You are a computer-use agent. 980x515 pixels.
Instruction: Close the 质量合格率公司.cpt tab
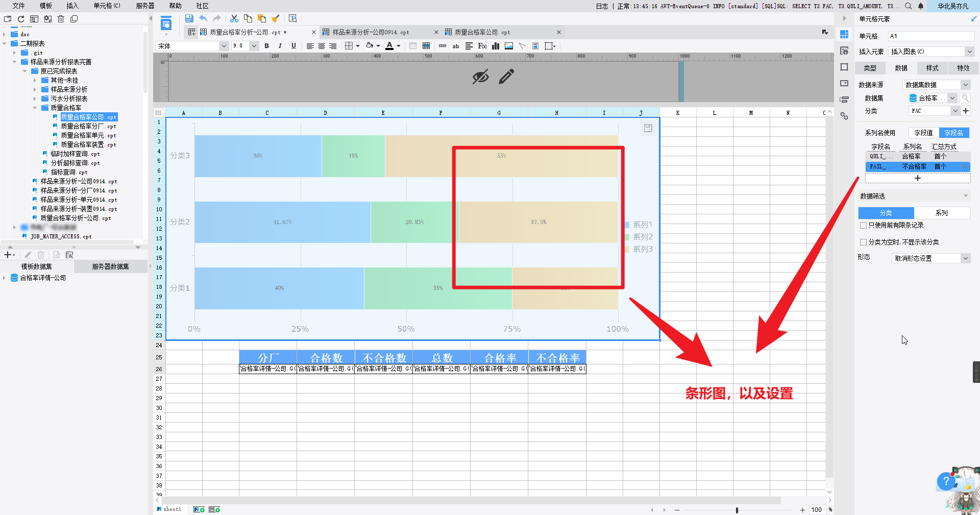(559, 32)
